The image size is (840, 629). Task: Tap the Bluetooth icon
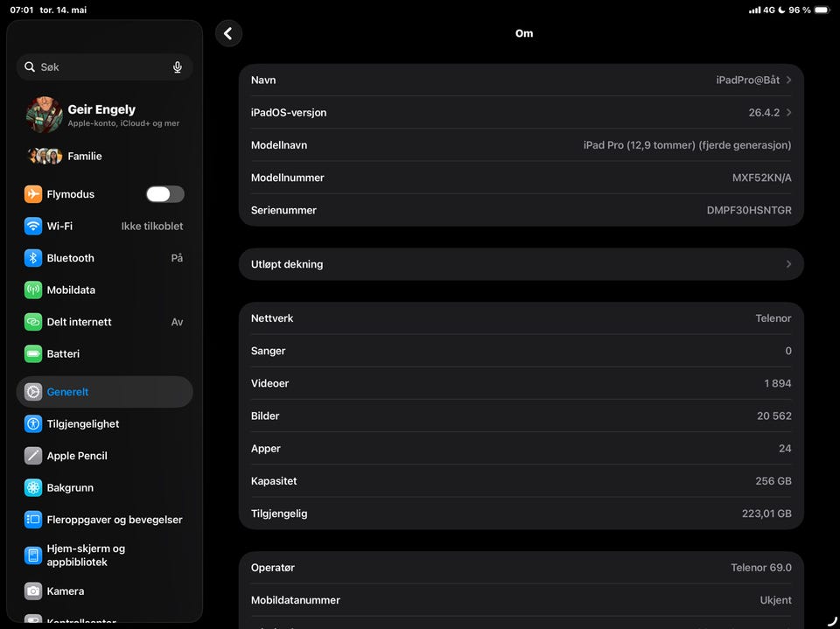[33, 258]
